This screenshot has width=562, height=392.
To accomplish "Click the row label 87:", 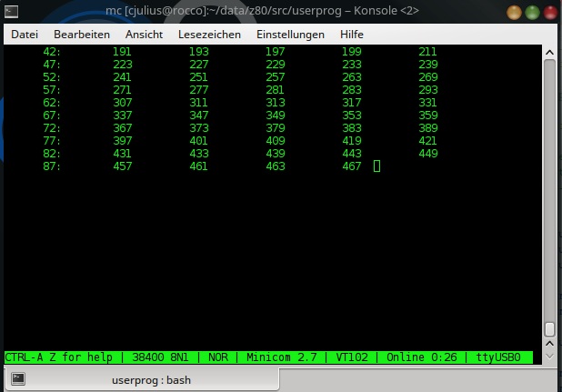I will pyautogui.click(x=52, y=166).
